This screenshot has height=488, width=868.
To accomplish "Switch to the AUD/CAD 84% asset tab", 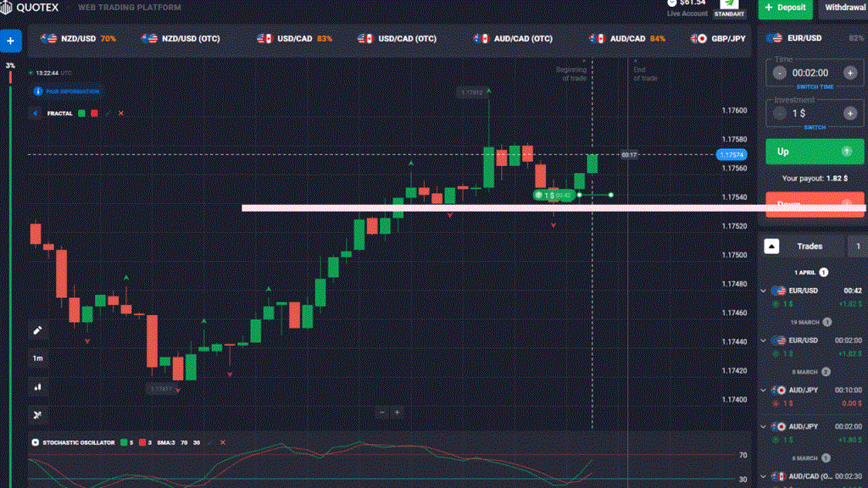I will click(628, 39).
